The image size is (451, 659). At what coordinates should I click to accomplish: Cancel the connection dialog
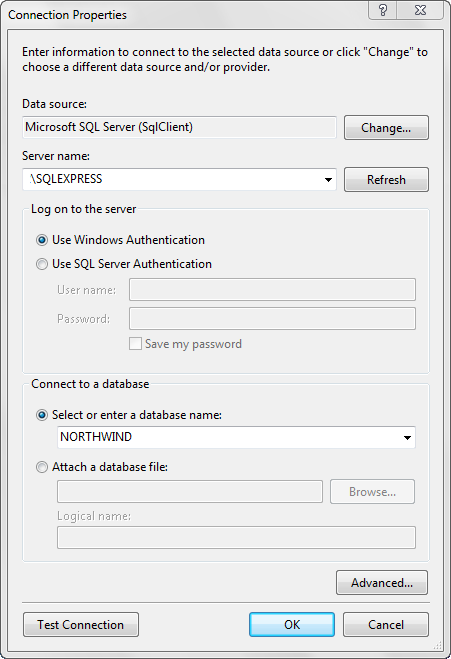click(386, 625)
